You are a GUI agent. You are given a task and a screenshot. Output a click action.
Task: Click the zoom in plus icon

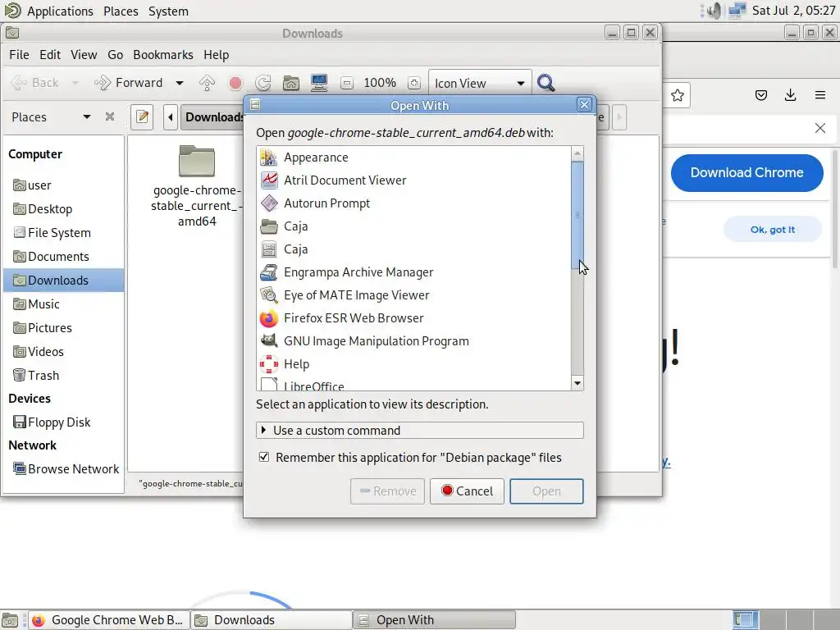click(x=413, y=83)
